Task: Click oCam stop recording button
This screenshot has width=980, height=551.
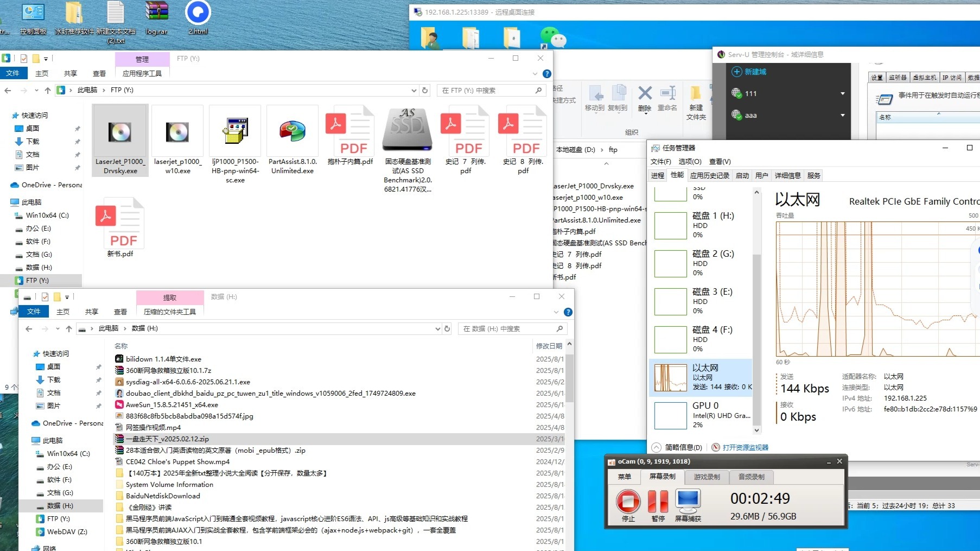Action: click(628, 501)
